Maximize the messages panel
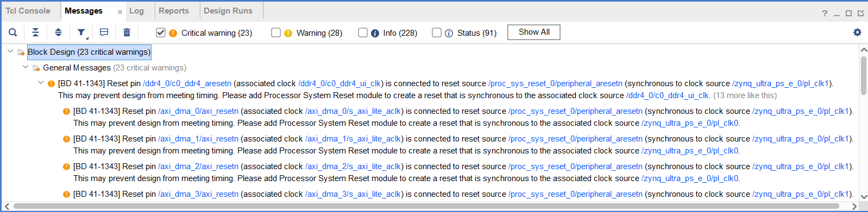868x212 pixels. 848,13
